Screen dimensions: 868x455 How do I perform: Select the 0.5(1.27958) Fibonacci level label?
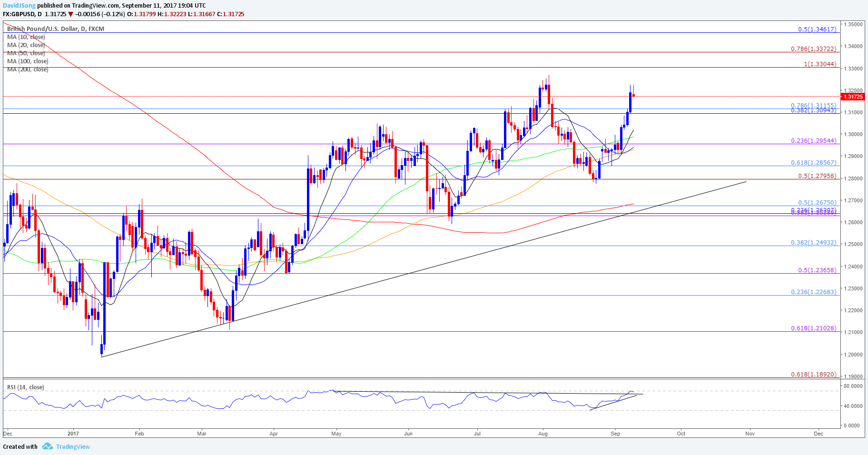click(x=817, y=176)
